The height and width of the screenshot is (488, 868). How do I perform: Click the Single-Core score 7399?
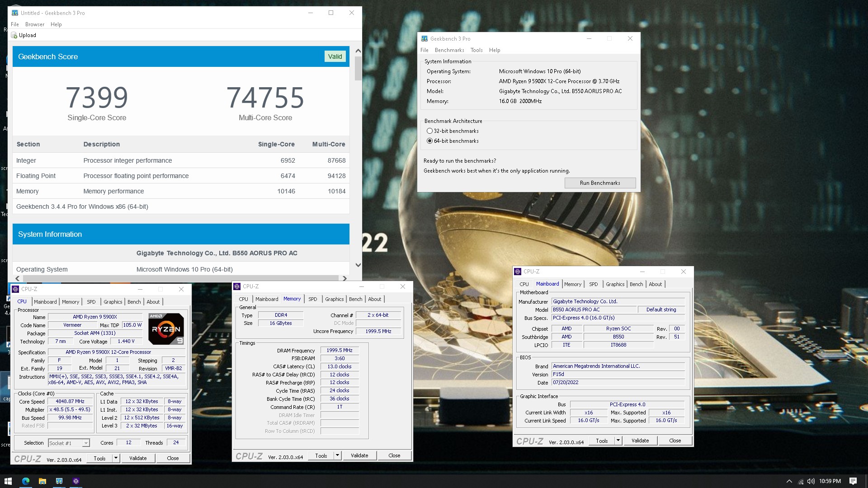[97, 98]
